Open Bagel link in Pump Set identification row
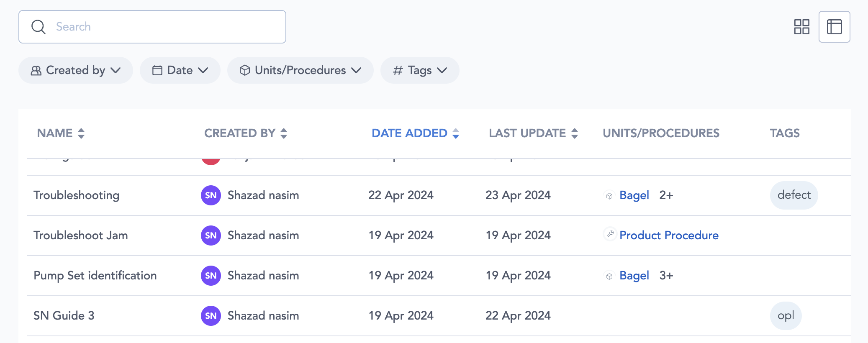 [x=634, y=276]
